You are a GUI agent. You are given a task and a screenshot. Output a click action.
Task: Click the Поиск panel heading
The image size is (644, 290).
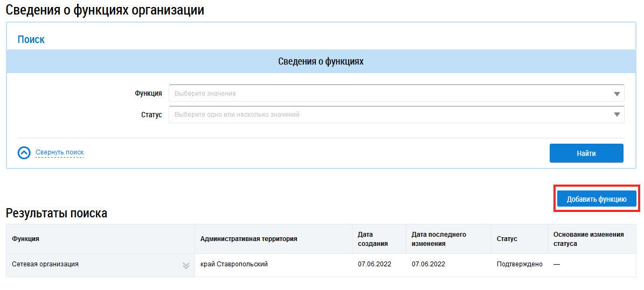[x=31, y=40]
